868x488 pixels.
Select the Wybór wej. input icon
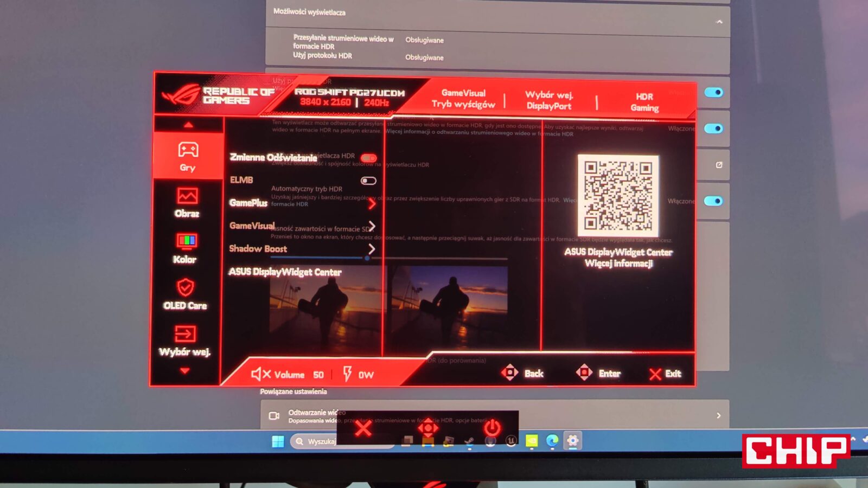click(185, 334)
